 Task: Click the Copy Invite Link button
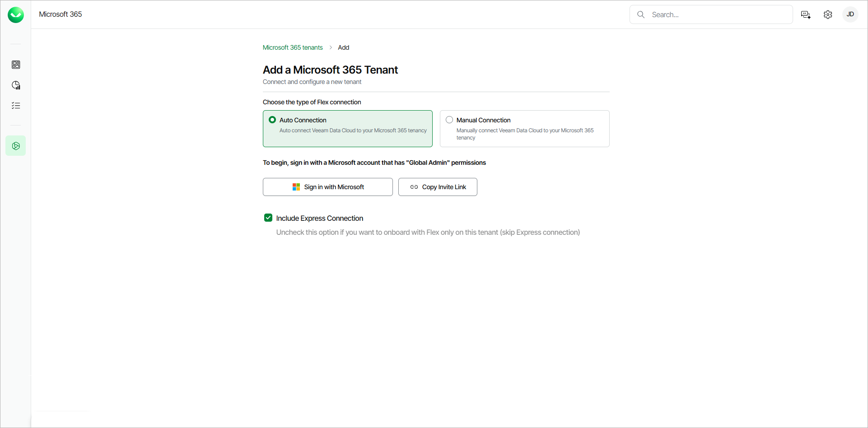click(x=438, y=187)
